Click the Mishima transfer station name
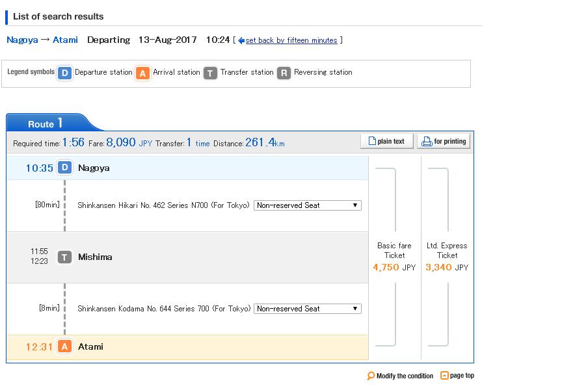The height and width of the screenshot is (390, 588). [95, 257]
